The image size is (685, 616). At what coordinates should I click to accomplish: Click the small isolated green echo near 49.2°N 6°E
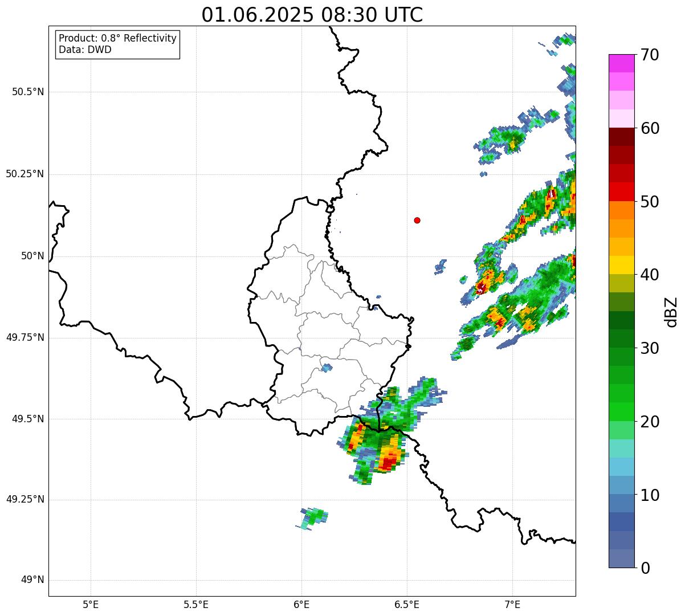(312, 518)
